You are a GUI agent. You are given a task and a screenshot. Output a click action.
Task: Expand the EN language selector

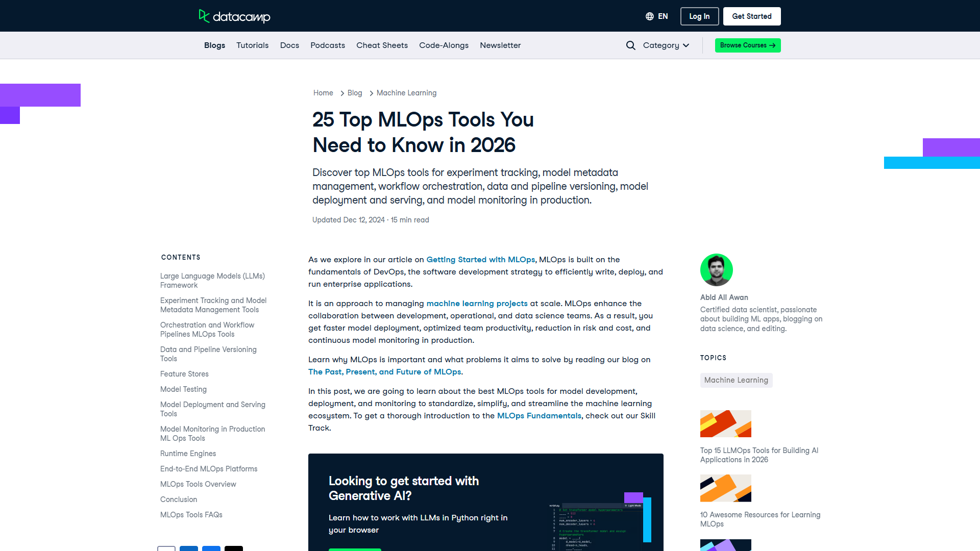pos(661,16)
